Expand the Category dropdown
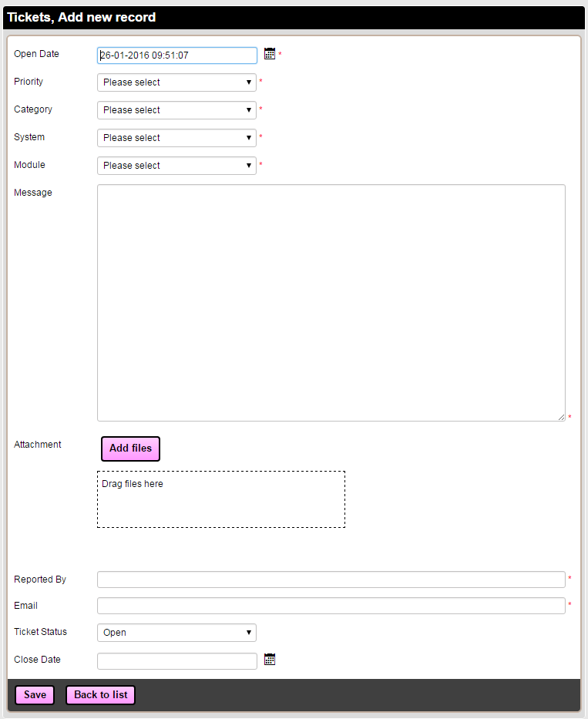588x719 pixels. point(176,110)
